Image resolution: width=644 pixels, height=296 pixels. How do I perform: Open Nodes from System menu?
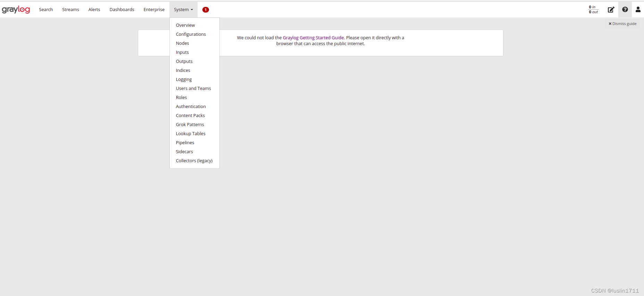[194, 43]
